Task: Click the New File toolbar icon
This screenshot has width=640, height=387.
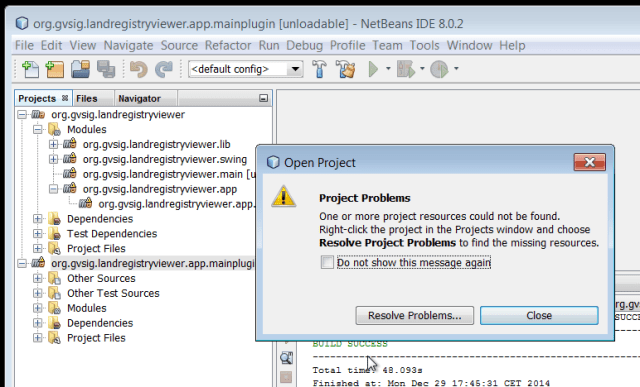Action: [30, 69]
